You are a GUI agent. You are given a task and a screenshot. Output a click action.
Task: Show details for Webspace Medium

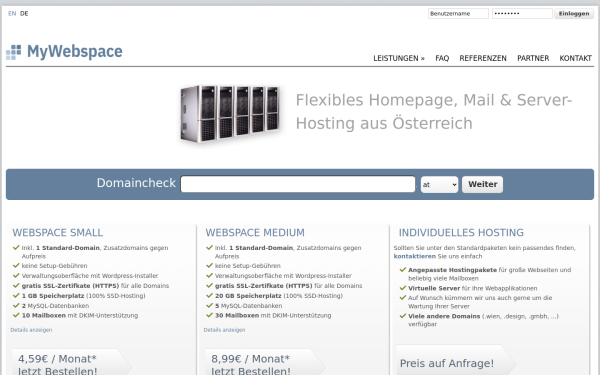(224, 330)
